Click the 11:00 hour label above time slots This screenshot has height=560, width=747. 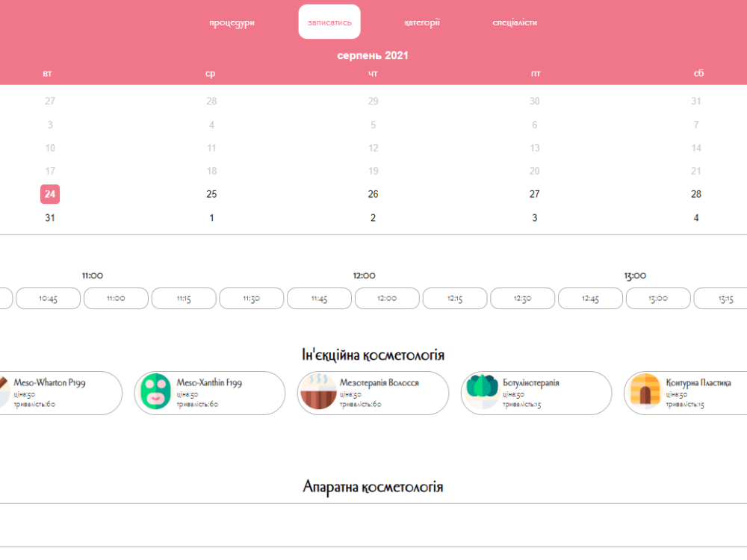point(93,276)
